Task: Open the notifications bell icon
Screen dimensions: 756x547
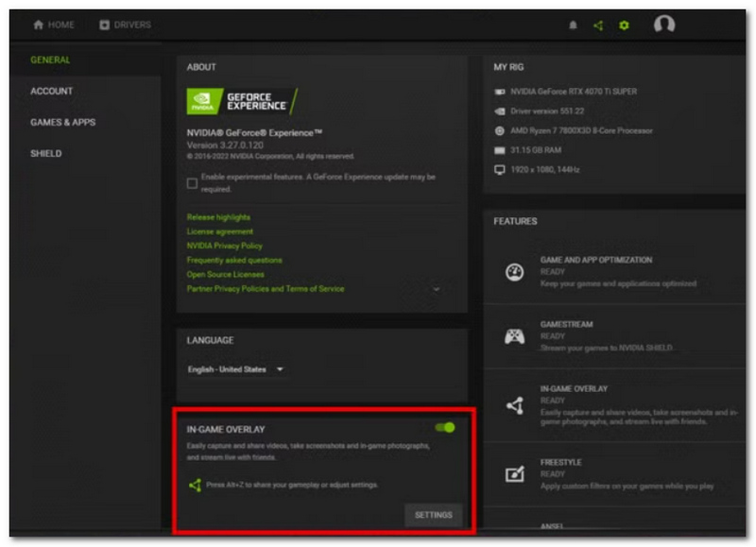Action: (x=573, y=26)
